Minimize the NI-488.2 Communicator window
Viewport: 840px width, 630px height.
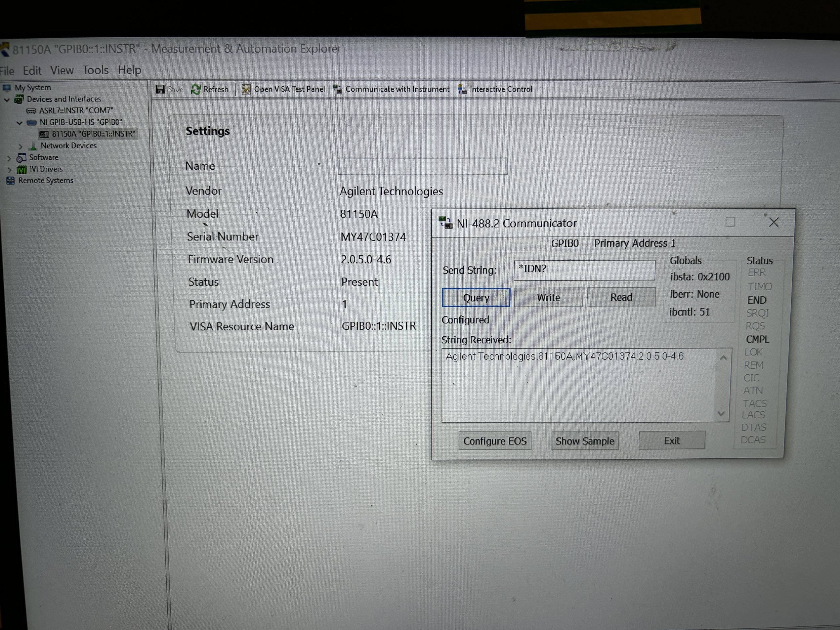[x=688, y=222]
